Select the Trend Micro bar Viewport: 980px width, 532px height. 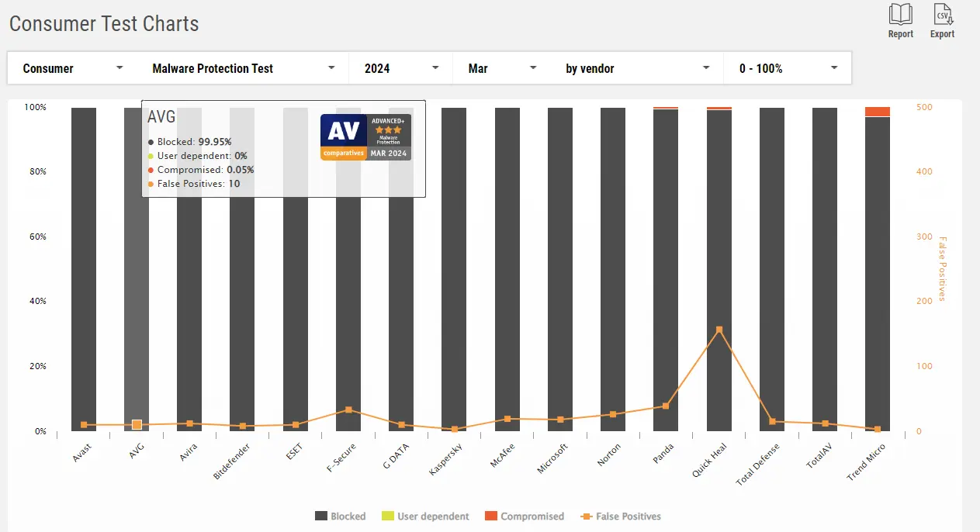pyautogui.click(x=878, y=274)
